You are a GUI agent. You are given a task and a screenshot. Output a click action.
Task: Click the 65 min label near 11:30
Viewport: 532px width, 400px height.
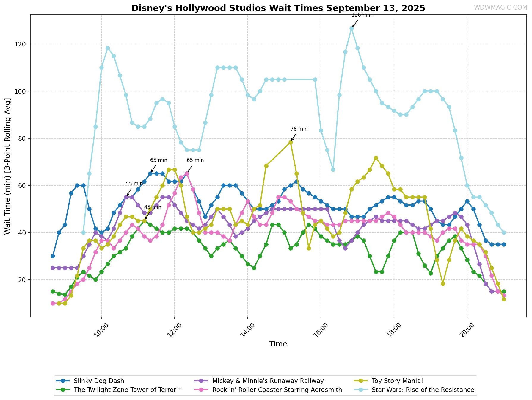(x=159, y=160)
